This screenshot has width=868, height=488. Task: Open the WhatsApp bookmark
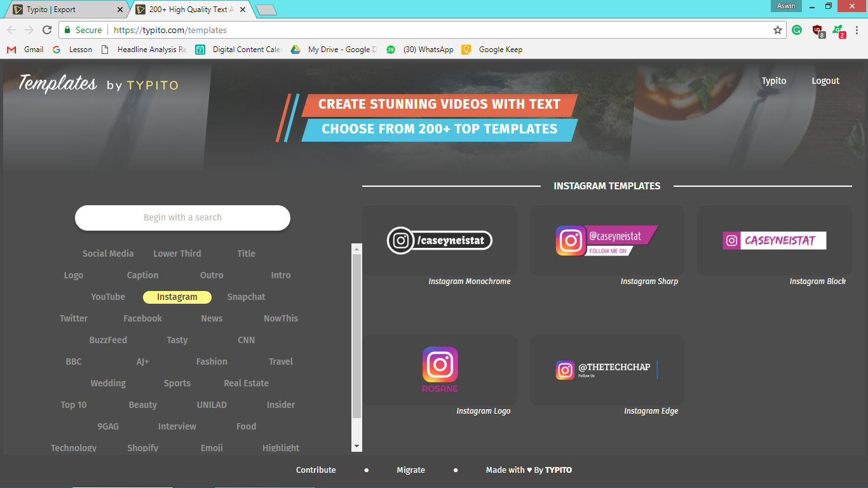tap(420, 50)
